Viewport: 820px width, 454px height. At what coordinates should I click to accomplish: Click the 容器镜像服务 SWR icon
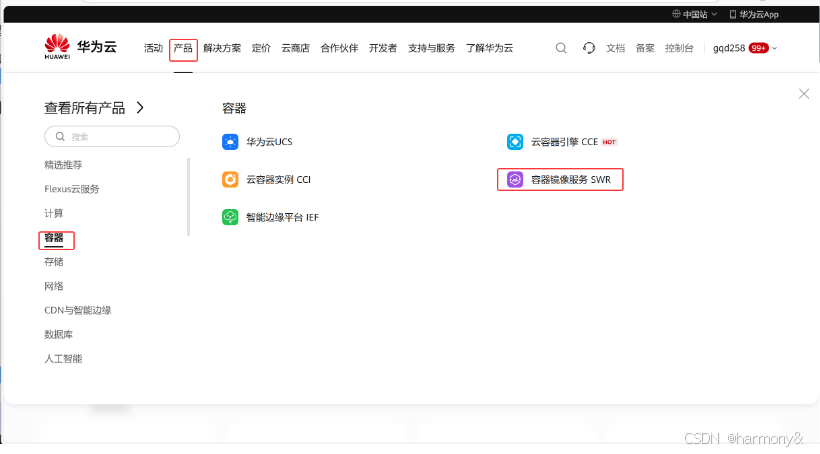click(x=515, y=179)
